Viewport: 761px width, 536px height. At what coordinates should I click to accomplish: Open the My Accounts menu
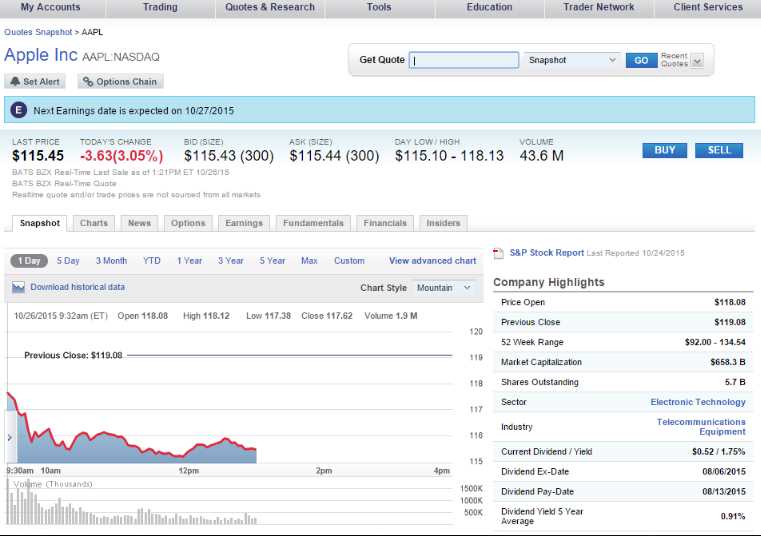[x=50, y=7]
